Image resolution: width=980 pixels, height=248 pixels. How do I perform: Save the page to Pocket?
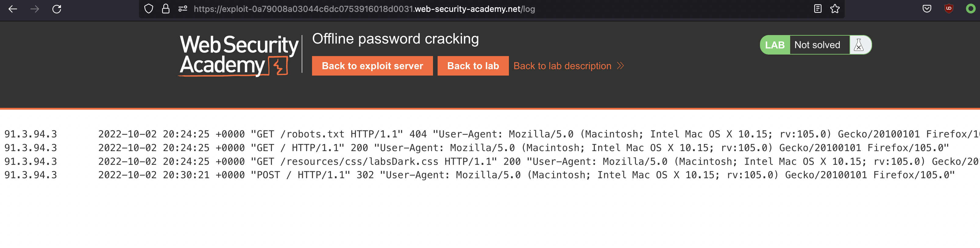pyautogui.click(x=927, y=9)
